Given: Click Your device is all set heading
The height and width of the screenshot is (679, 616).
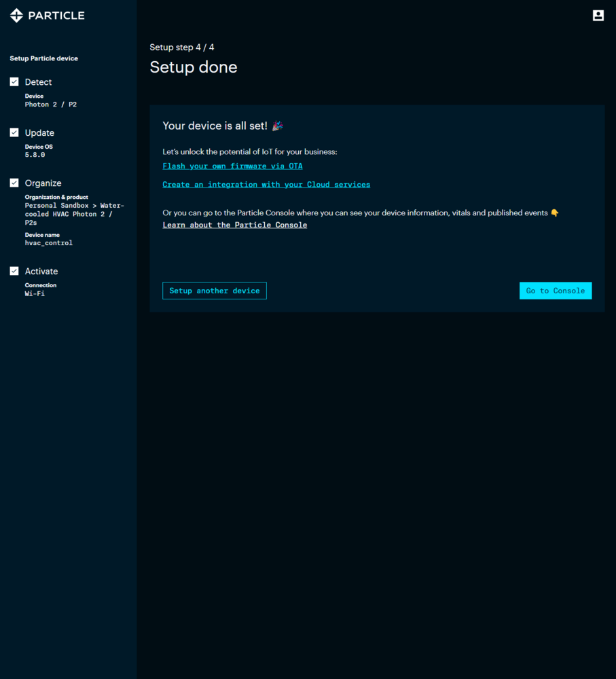Looking at the screenshot, I should click(x=215, y=126).
